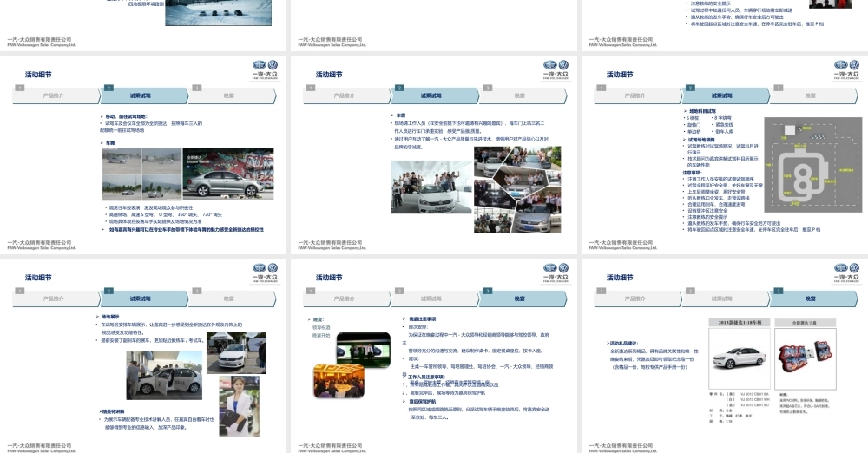868x453 pixels.
Task: Click the 2013款捷达1:18车模 caption bar
Action: (x=740, y=322)
